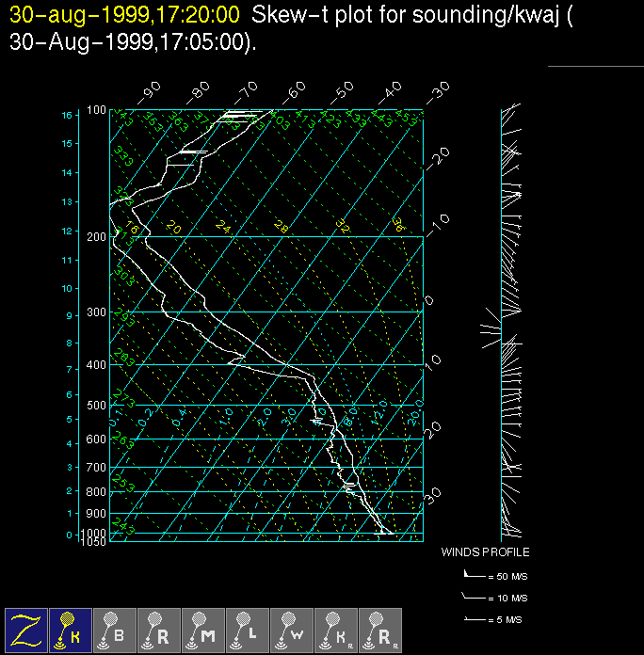Open the L sounding balloon icon
This screenshot has height=655, width=644.
tap(248, 630)
